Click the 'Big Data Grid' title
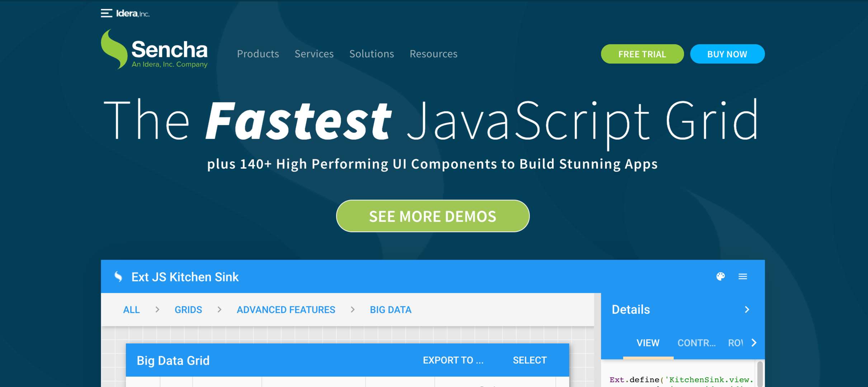868x387 pixels. click(x=173, y=361)
